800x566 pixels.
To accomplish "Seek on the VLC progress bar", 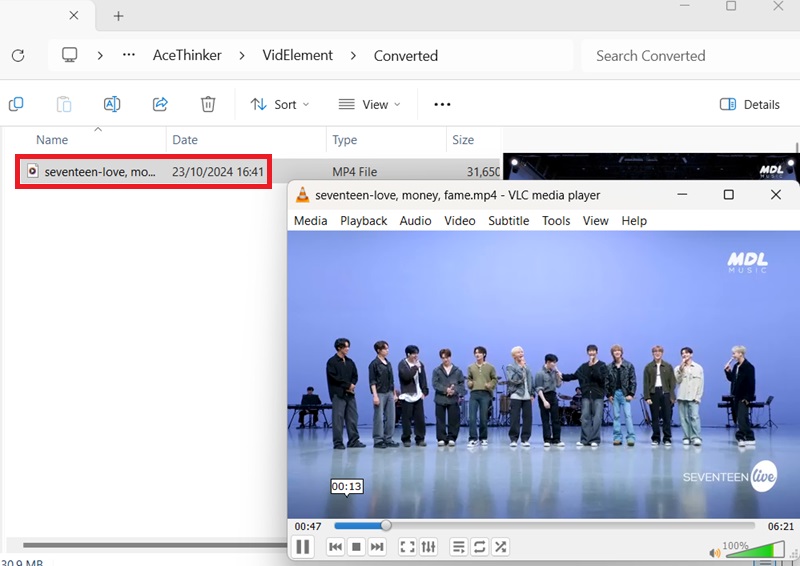I will 544,526.
